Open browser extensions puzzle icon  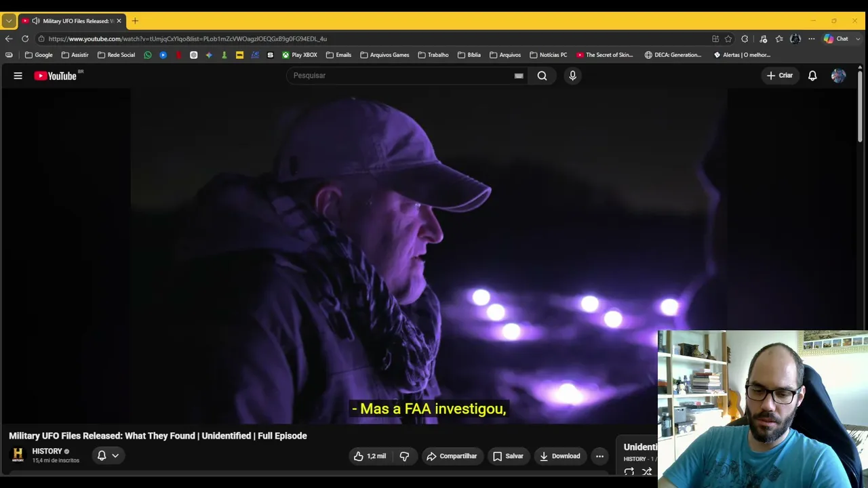pos(745,39)
